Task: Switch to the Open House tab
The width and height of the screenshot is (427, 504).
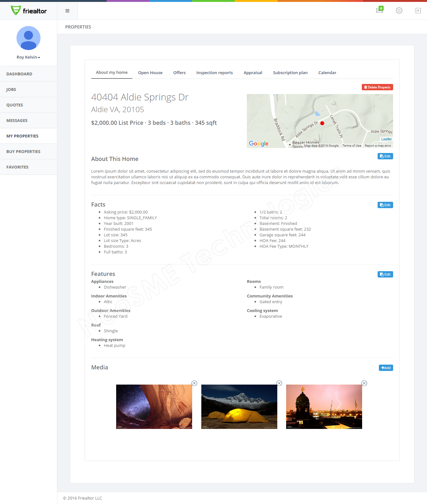Action: (x=150, y=73)
